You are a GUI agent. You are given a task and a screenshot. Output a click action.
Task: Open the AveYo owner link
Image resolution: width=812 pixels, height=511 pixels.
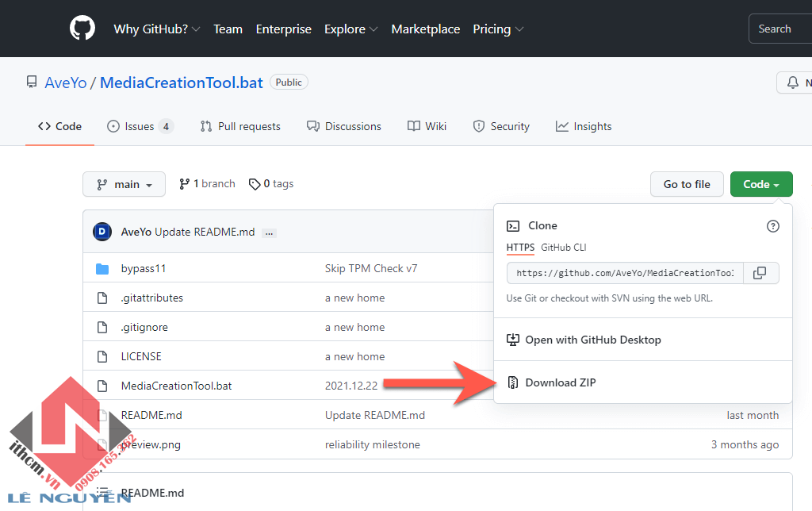[x=66, y=83]
